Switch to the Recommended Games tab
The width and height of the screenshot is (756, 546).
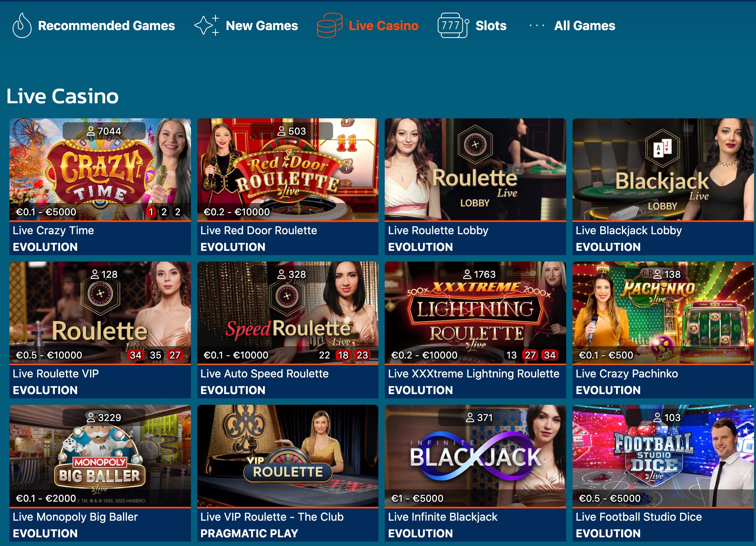tap(106, 26)
